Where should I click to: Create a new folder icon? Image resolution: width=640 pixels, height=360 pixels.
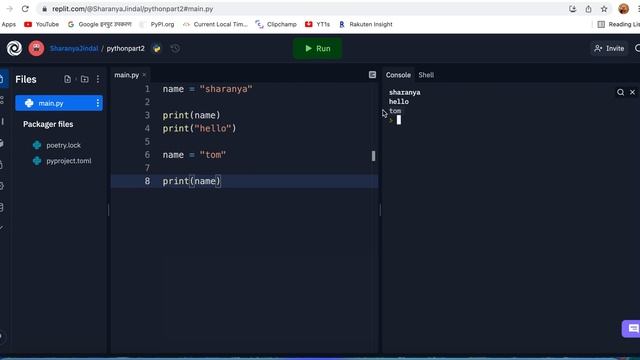pos(84,79)
